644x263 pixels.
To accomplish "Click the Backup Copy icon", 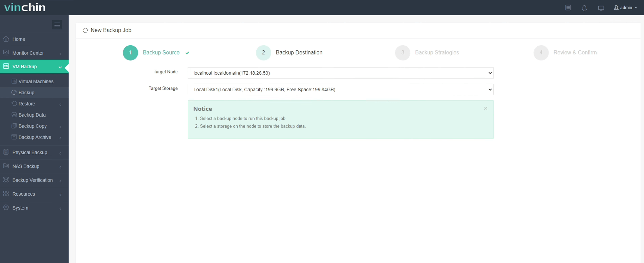I will pos(14,126).
